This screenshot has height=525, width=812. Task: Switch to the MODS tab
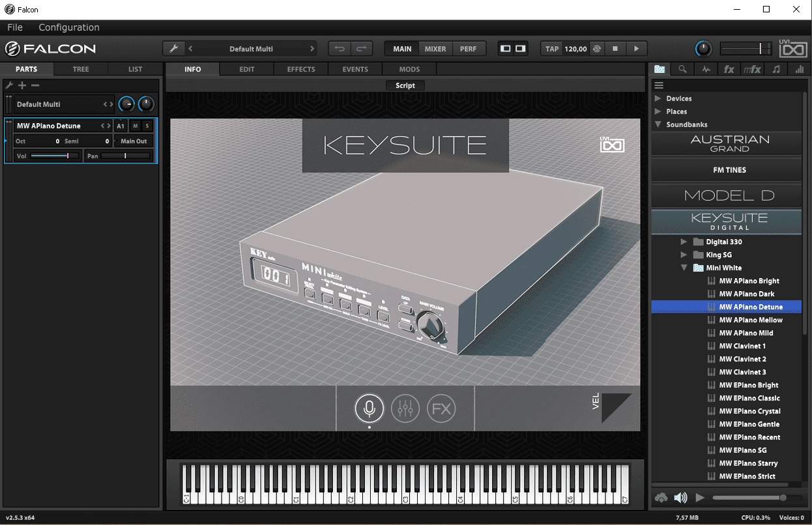click(x=409, y=69)
